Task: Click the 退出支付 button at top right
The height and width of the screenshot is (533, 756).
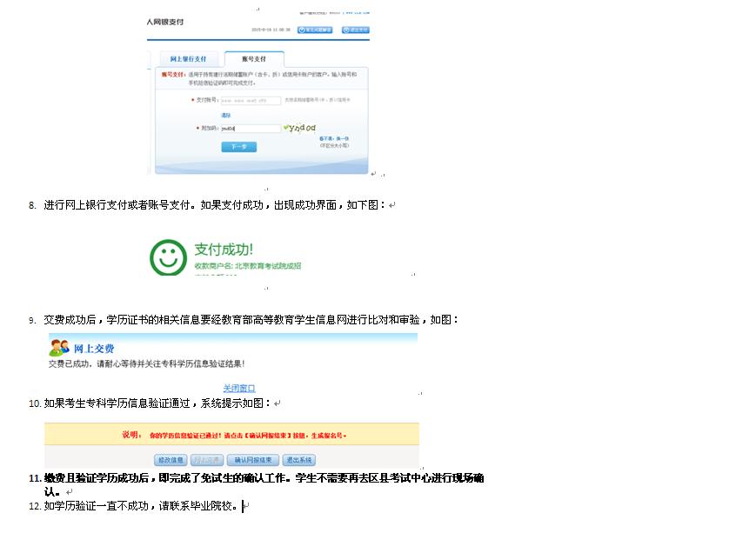Action: click(x=356, y=30)
